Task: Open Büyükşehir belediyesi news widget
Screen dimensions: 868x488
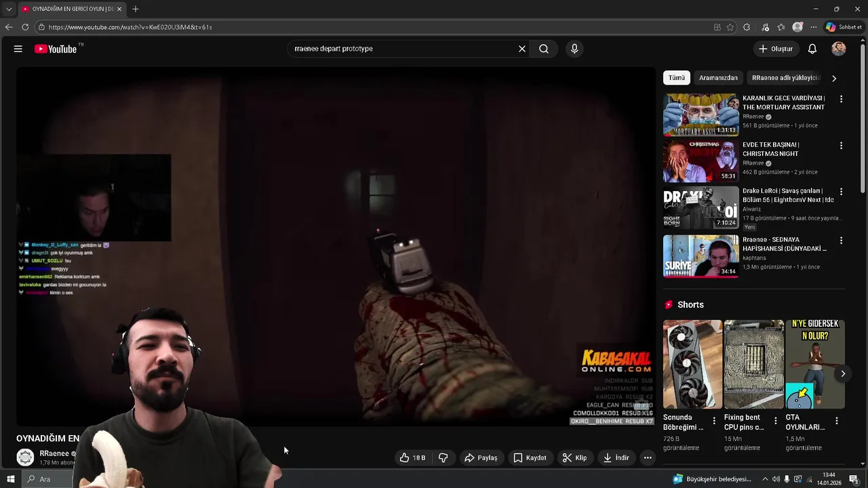Action: tap(712, 479)
